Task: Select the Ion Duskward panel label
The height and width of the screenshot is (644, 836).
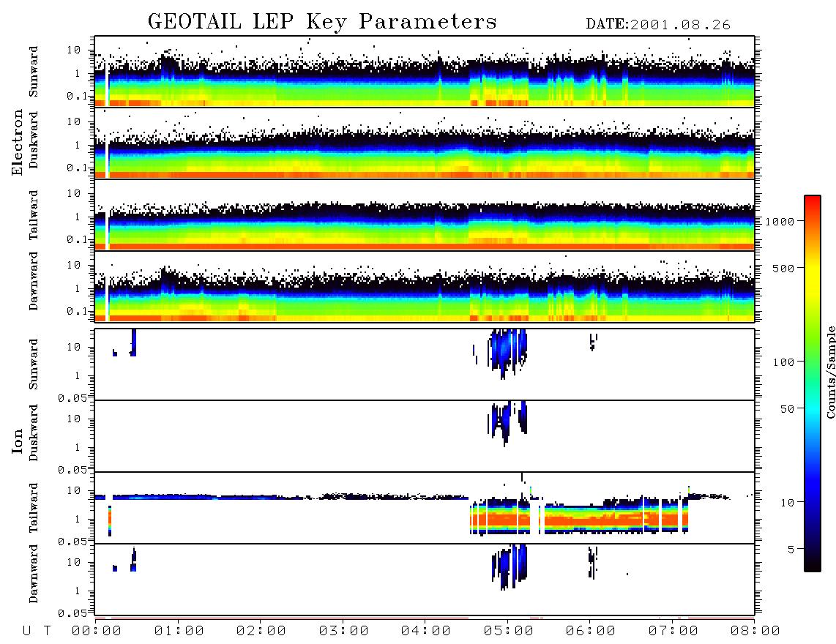Action: [34, 433]
